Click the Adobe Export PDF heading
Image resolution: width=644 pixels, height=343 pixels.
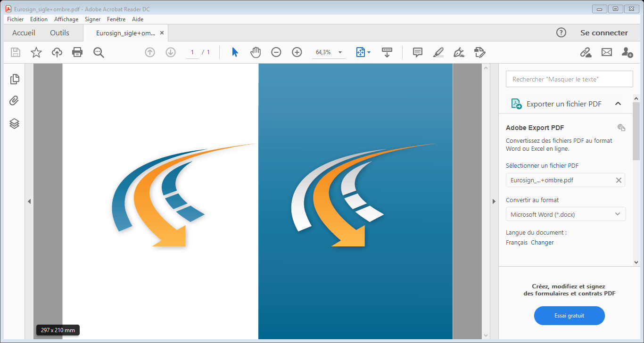[x=535, y=128]
